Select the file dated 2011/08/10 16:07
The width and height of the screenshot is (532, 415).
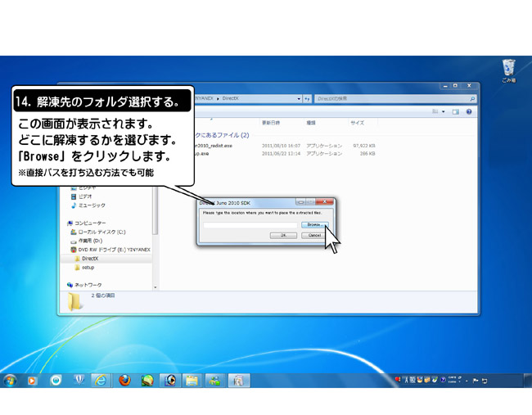pos(281,146)
